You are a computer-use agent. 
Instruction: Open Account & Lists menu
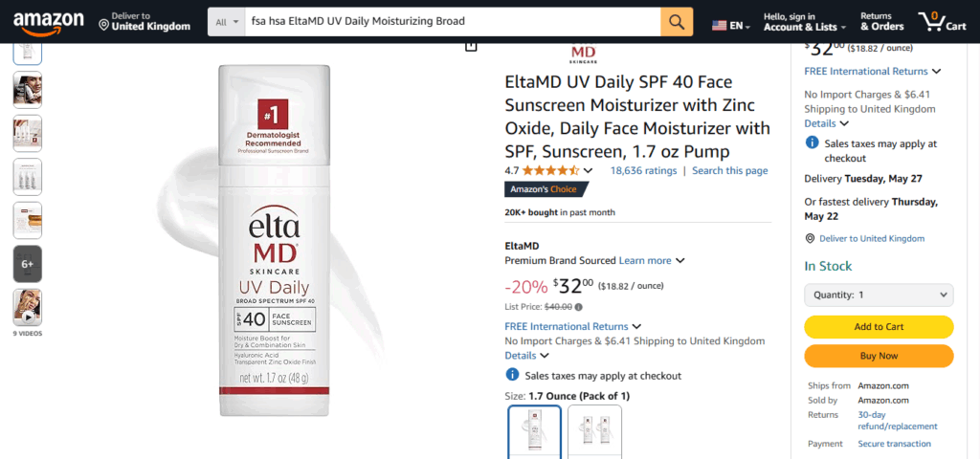(804, 22)
